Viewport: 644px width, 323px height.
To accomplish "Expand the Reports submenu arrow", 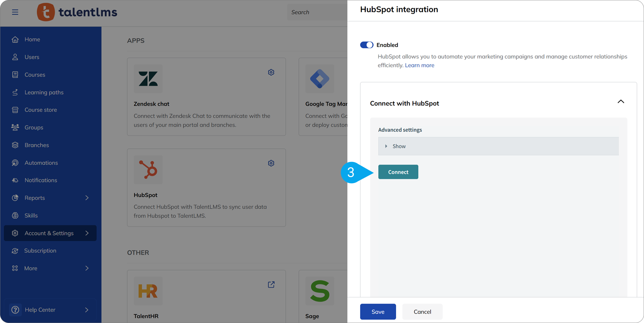I will point(87,198).
